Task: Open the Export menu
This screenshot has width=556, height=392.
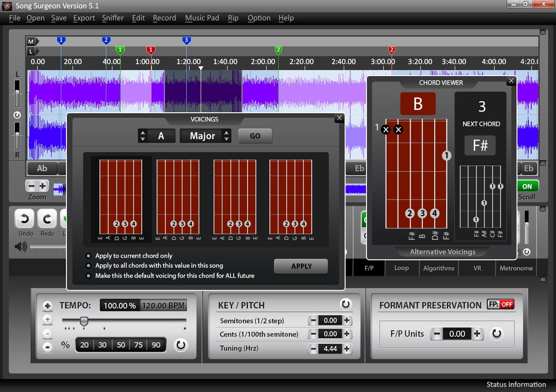Action: 84,18
